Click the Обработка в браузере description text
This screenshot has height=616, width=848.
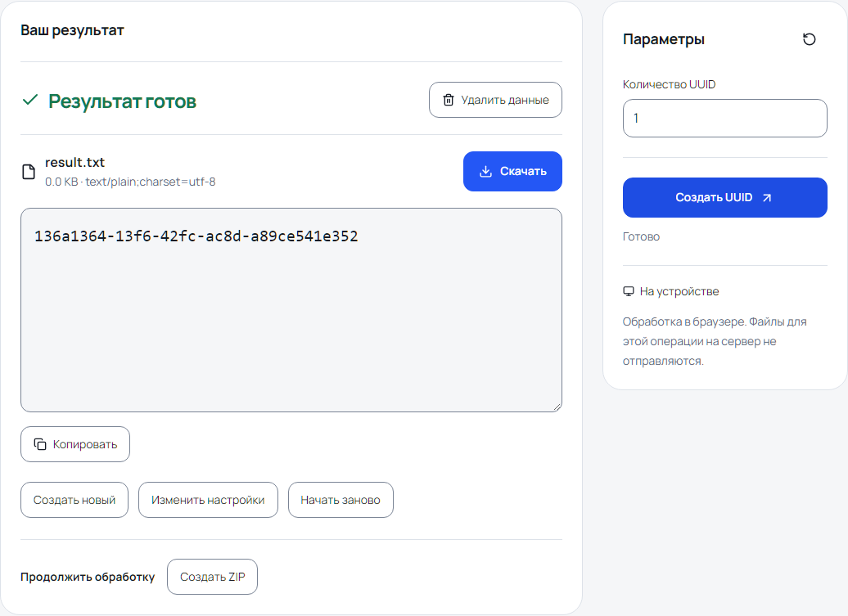[x=715, y=341]
